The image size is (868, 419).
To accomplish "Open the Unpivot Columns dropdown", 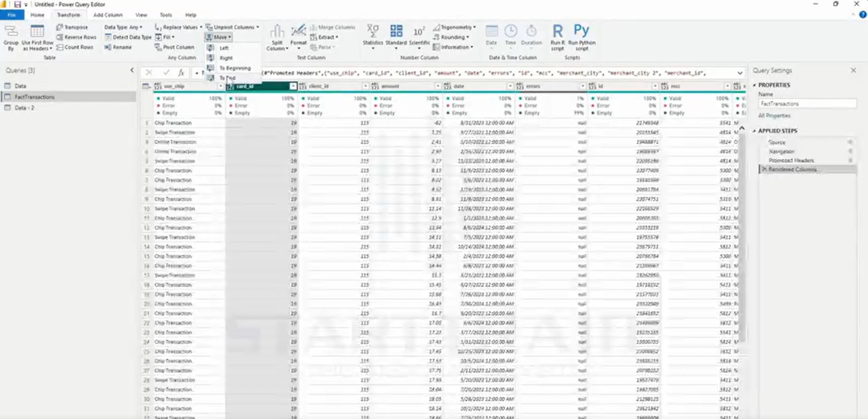I will pyautogui.click(x=233, y=27).
